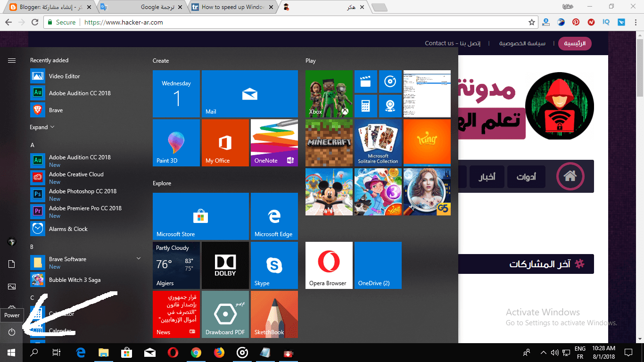Open the Drawboard PDF tile
Viewport: 644px width, 362px height.
(x=225, y=314)
